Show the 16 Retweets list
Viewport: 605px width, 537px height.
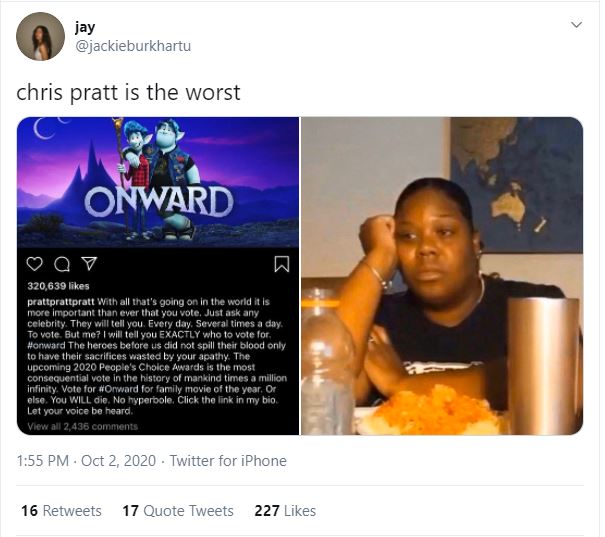pos(61,511)
